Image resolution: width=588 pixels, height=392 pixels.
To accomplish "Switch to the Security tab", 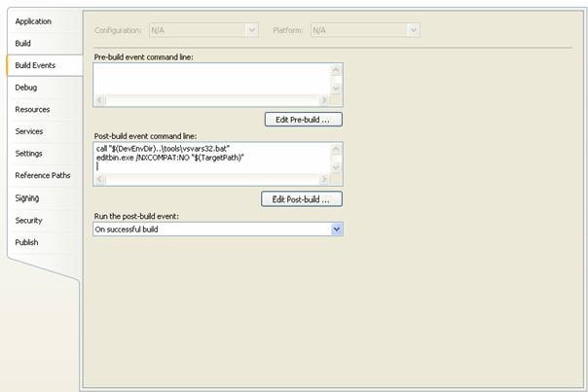I will tap(27, 220).
